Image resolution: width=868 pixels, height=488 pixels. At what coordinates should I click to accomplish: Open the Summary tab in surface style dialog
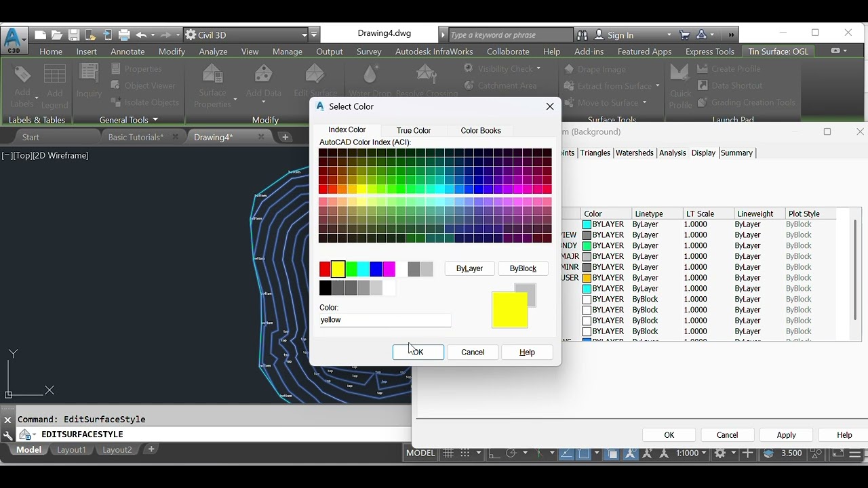(736, 152)
